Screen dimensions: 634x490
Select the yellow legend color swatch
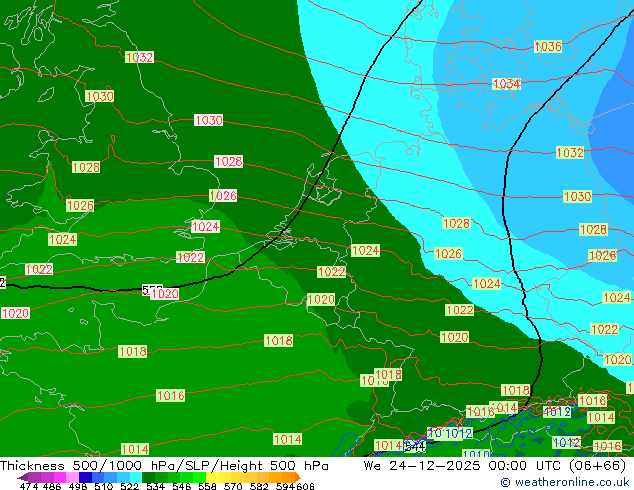click(x=213, y=477)
